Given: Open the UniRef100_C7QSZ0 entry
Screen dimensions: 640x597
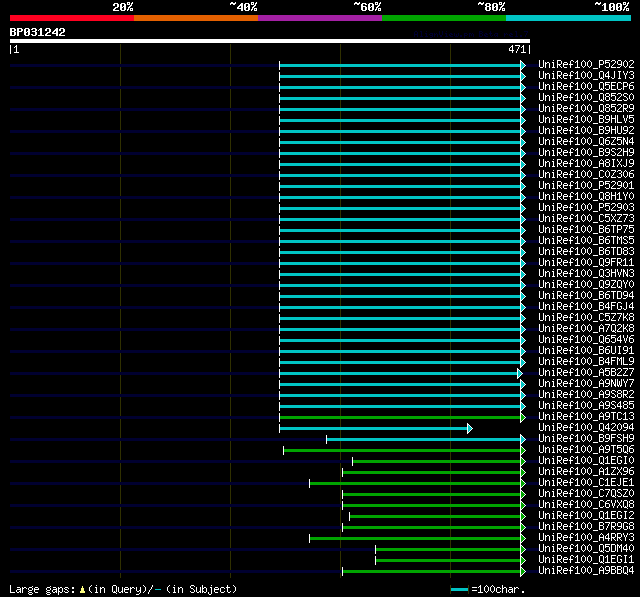Looking at the screenshot, I should pyautogui.click(x=586, y=494).
